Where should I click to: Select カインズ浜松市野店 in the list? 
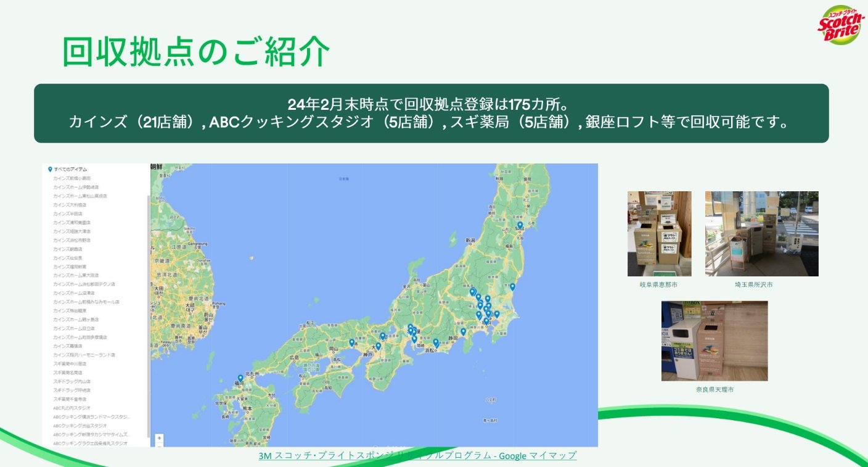pos(72,240)
